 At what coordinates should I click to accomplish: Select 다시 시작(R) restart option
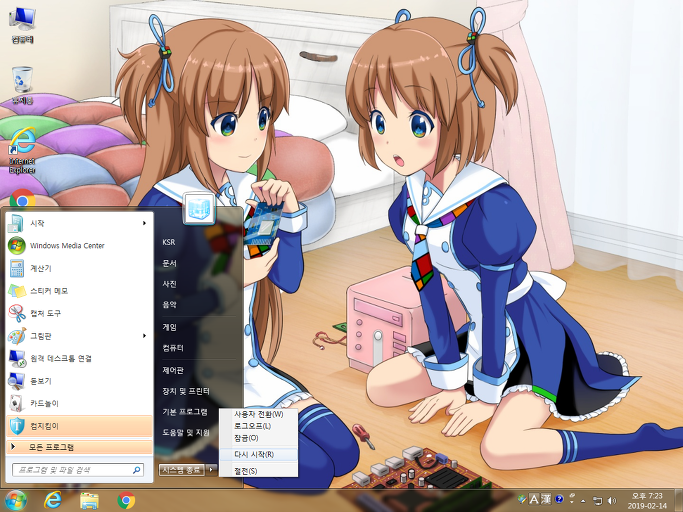[259, 454]
